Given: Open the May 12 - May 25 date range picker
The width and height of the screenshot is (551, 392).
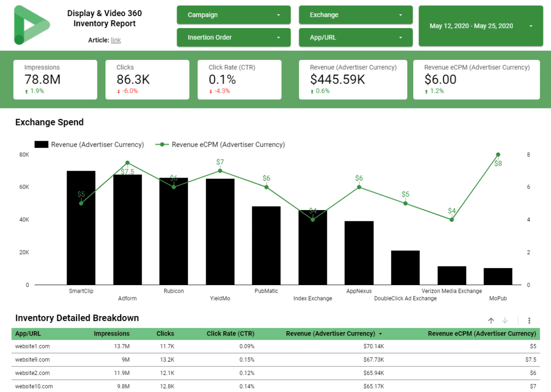Looking at the screenshot, I should coord(480,26).
